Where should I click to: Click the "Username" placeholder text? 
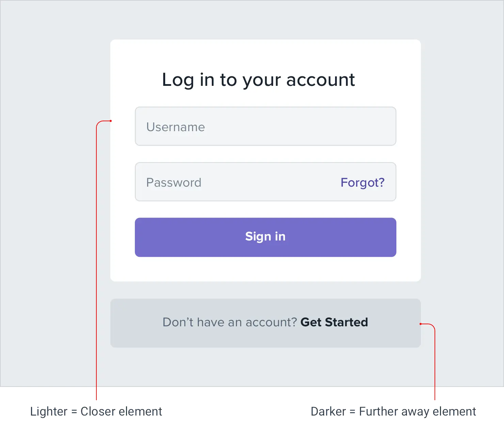175,127
